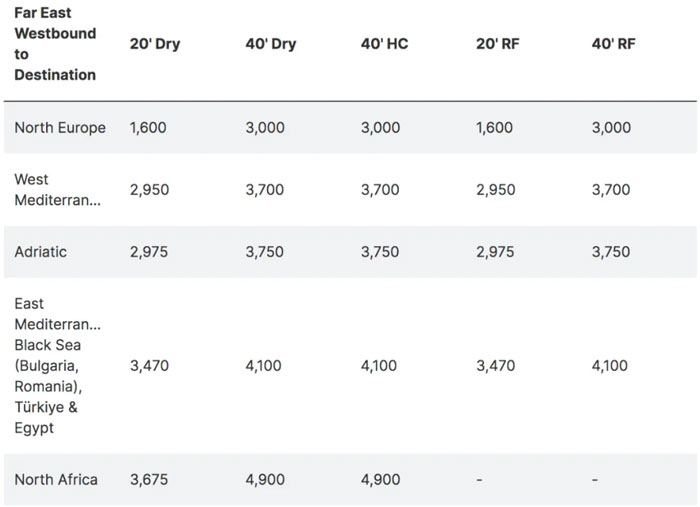The width and height of the screenshot is (700, 507).
Task: Click Adriatic 40' Dry value 3,750
Action: 264,252
